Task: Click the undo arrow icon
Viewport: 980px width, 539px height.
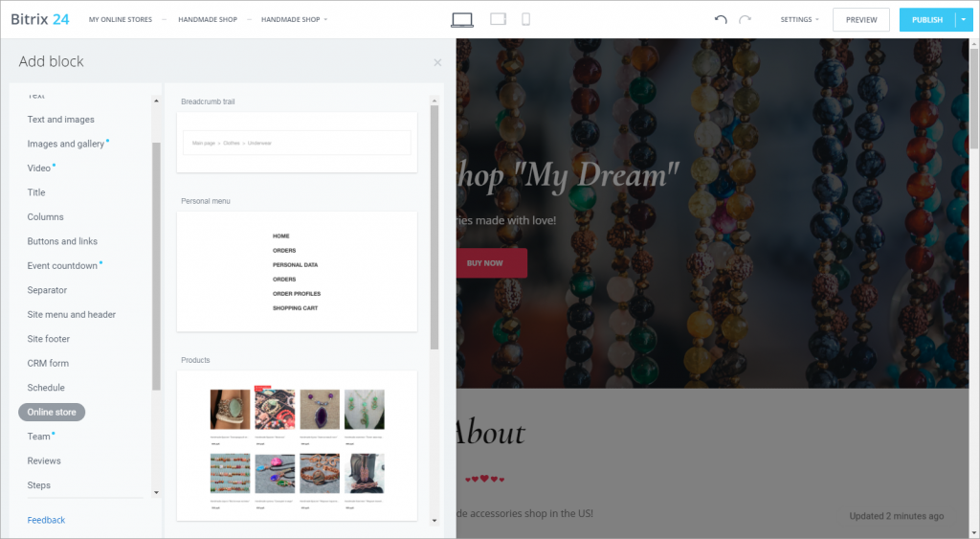Action: 721,19
